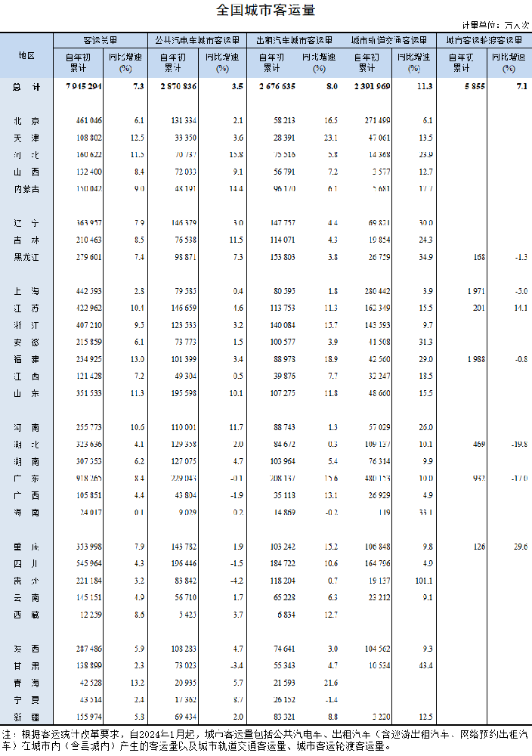Click Tianjin's total 108 802
The image size is (532, 756).
coord(89,138)
